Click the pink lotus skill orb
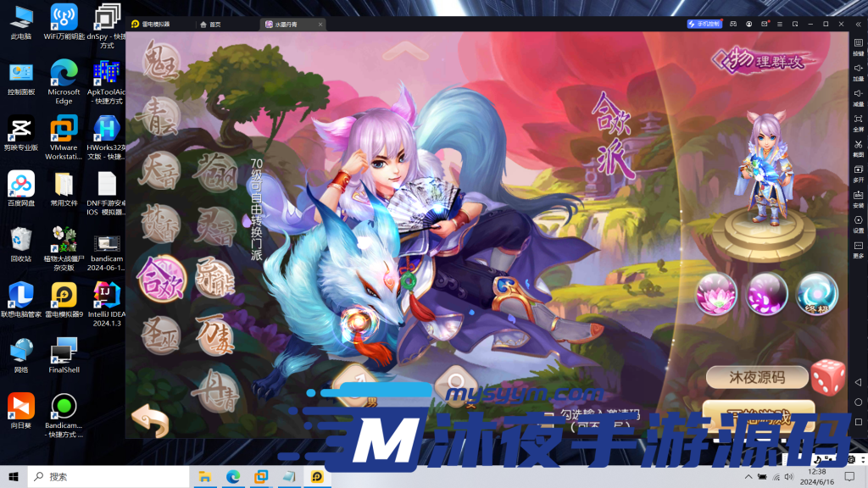 [x=716, y=294]
